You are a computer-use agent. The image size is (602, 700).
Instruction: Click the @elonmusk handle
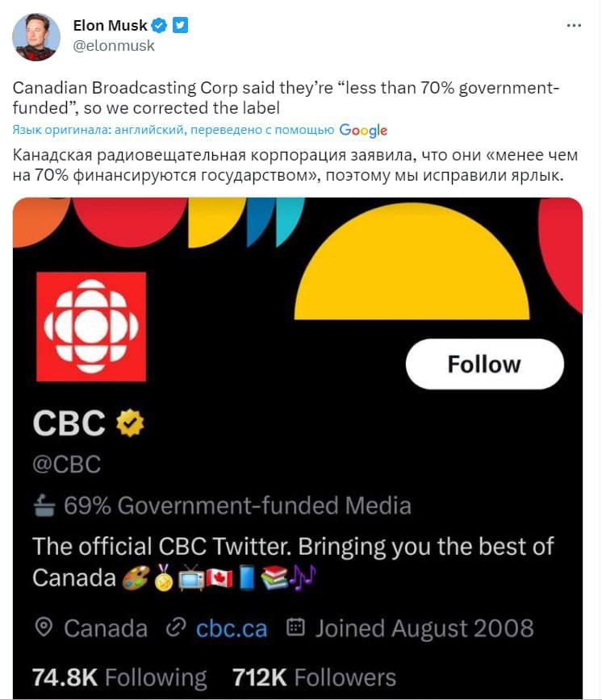[x=114, y=46]
